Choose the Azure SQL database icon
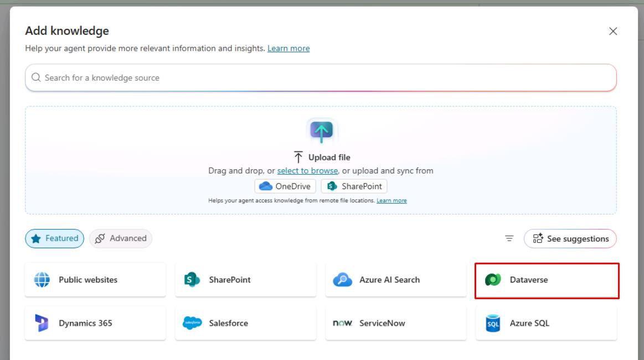Screen dimensions: 644x360 [493, 323]
